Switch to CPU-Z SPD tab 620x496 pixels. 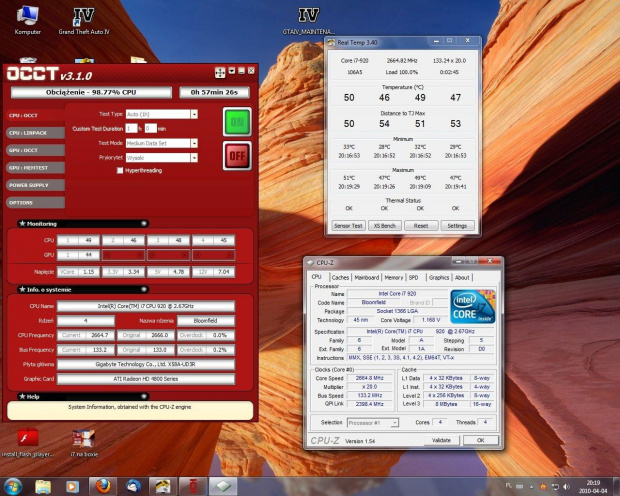[414, 278]
